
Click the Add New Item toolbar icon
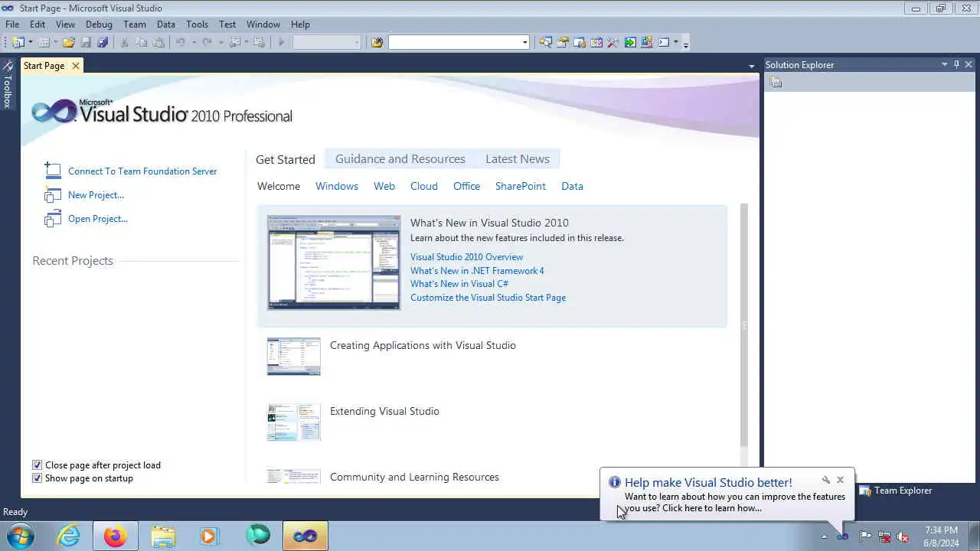(x=44, y=42)
